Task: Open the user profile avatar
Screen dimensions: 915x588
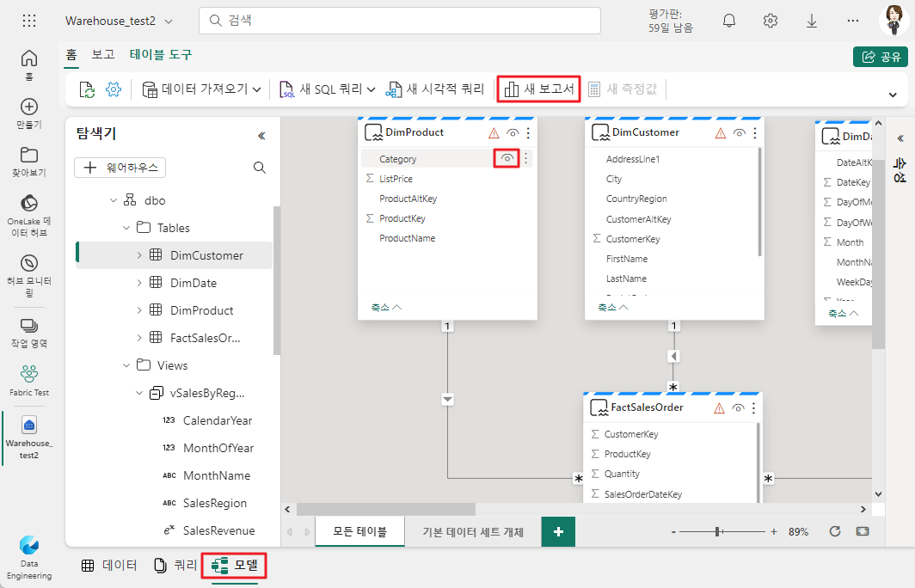Action: coord(894,21)
